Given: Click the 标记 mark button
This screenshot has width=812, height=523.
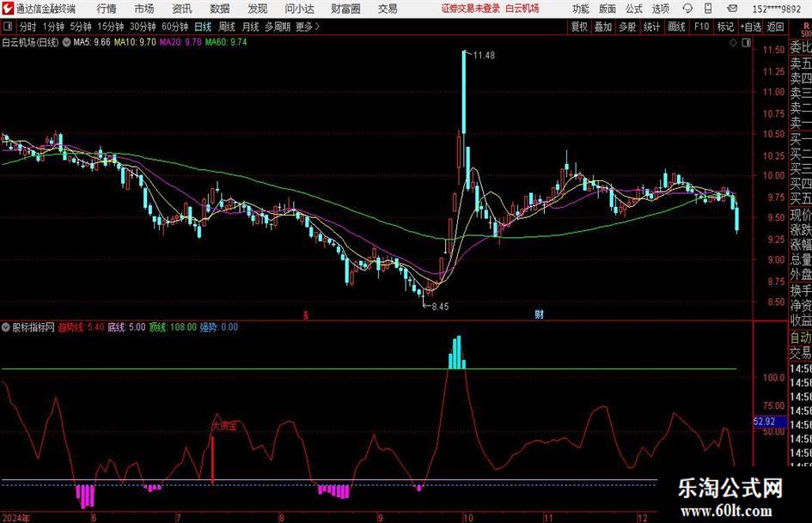Looking at the screenshot, I should 725,27.
